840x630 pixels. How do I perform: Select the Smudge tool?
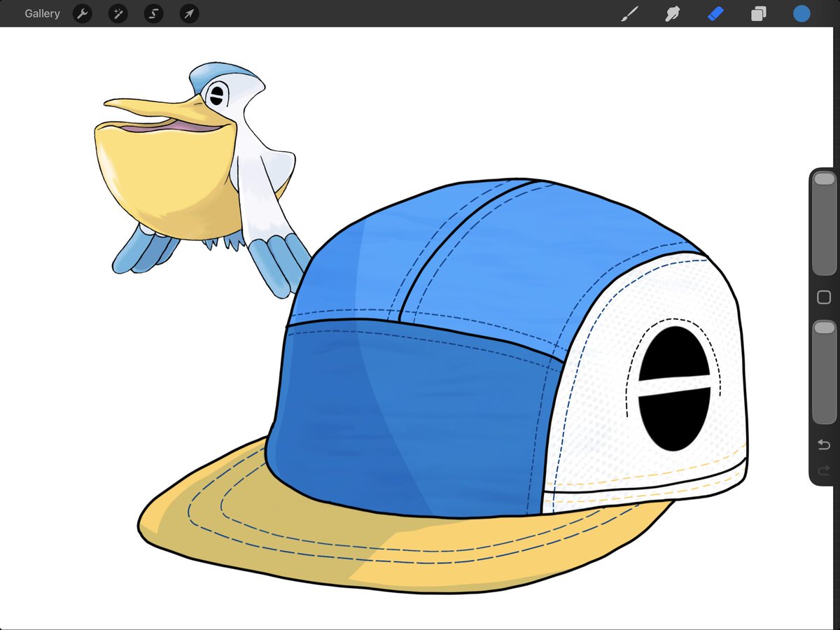[673, 13]
